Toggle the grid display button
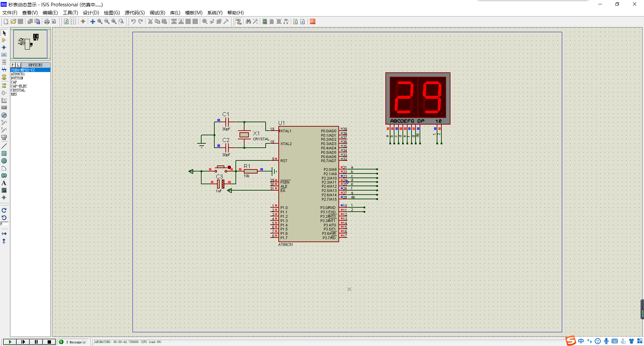Screen dimensions: 644x346 (x=73, y=21)
